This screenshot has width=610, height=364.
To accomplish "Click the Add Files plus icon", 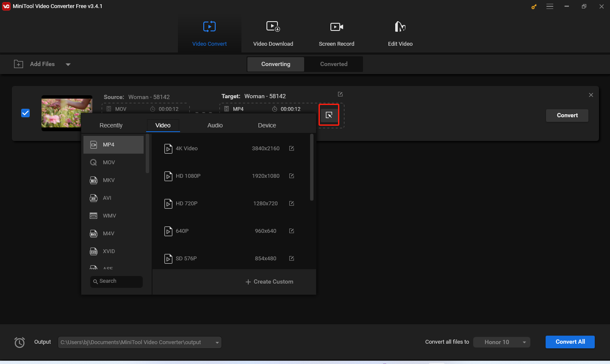I will [19, 64].
